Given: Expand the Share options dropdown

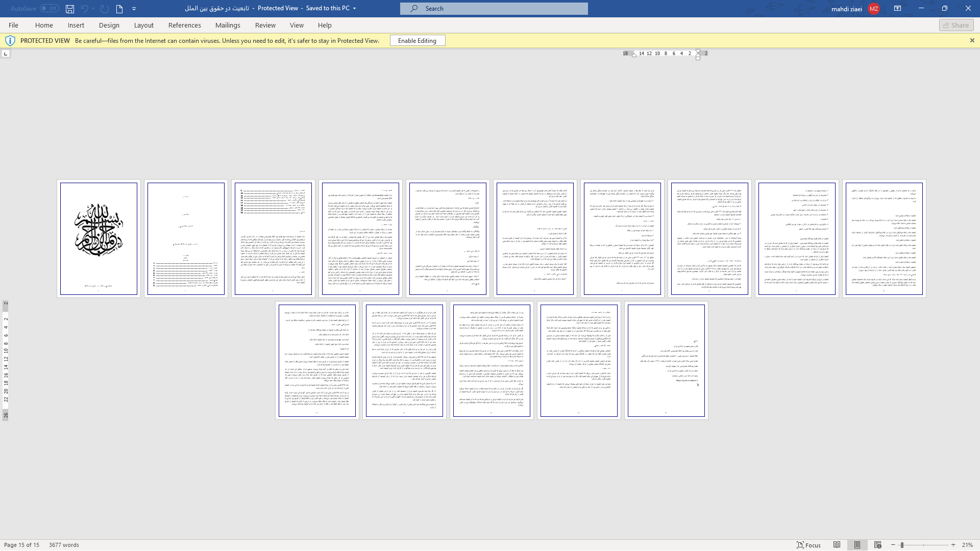Looking at the screenshot, I should pyautogui.click(x=957, y=25).
